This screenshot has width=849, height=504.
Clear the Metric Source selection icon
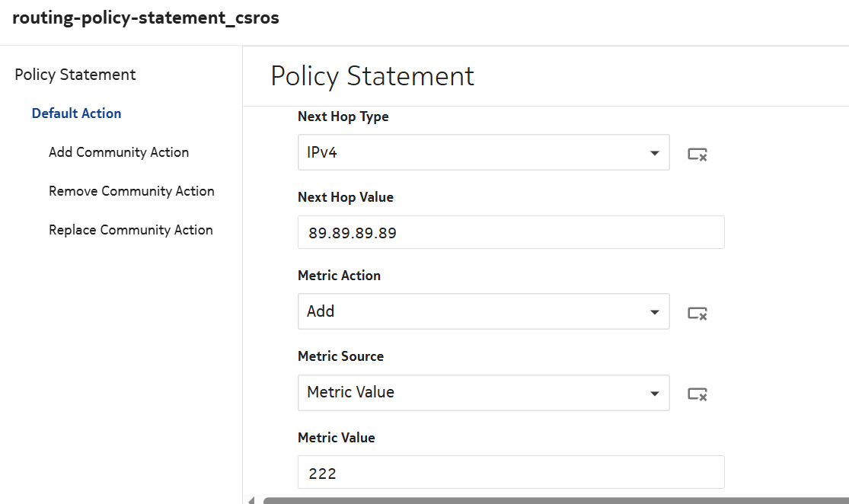697,394
